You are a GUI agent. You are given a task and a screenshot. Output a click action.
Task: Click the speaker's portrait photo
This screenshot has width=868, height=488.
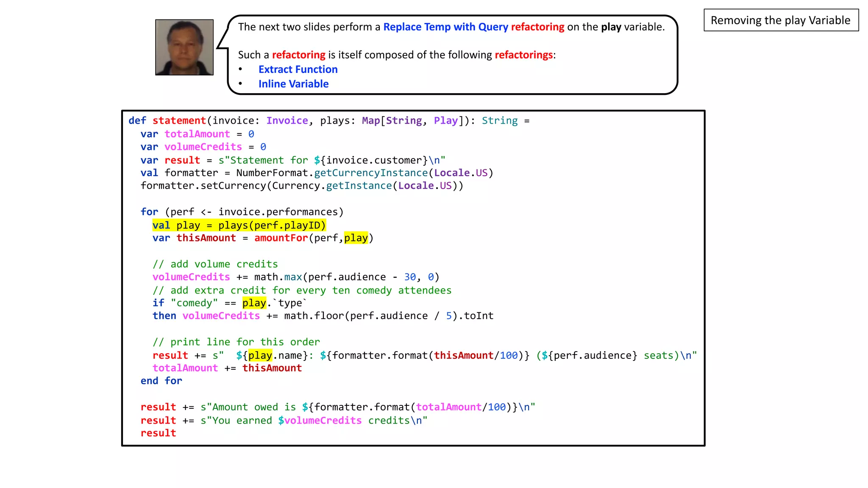point(184,47)
